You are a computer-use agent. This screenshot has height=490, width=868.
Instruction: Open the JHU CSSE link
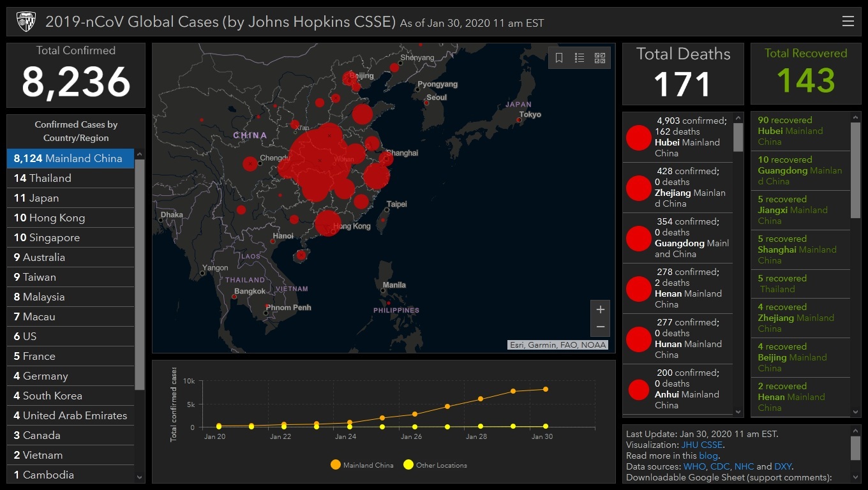tap(701, 445)
